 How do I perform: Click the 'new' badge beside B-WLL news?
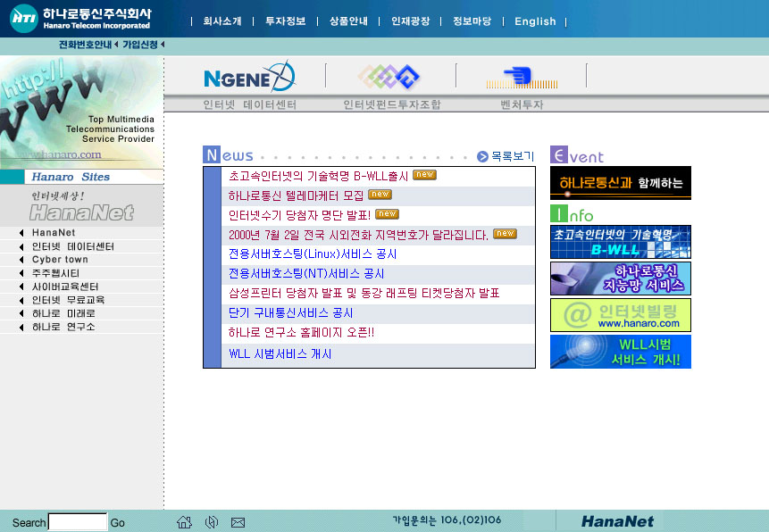click(425, 175)
